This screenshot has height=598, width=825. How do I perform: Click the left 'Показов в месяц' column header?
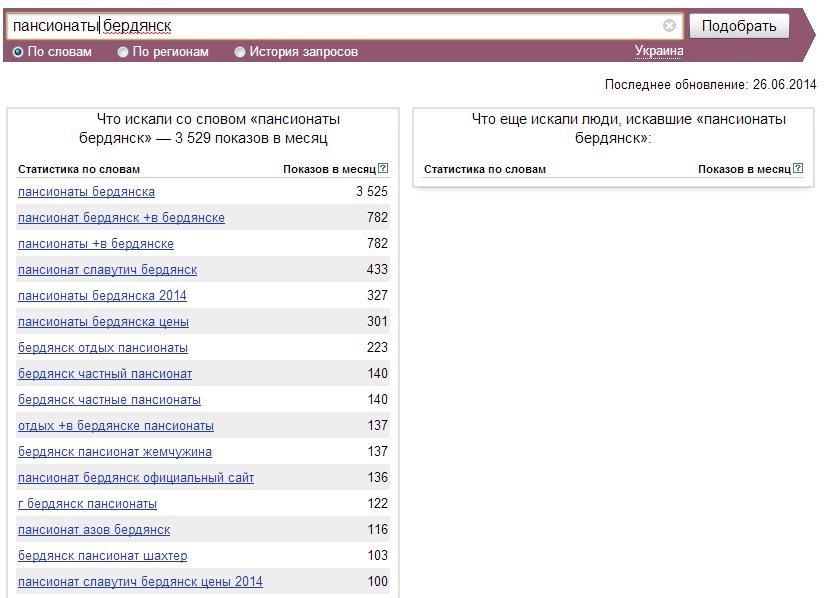pyautogui.click(x=329, y=169)
